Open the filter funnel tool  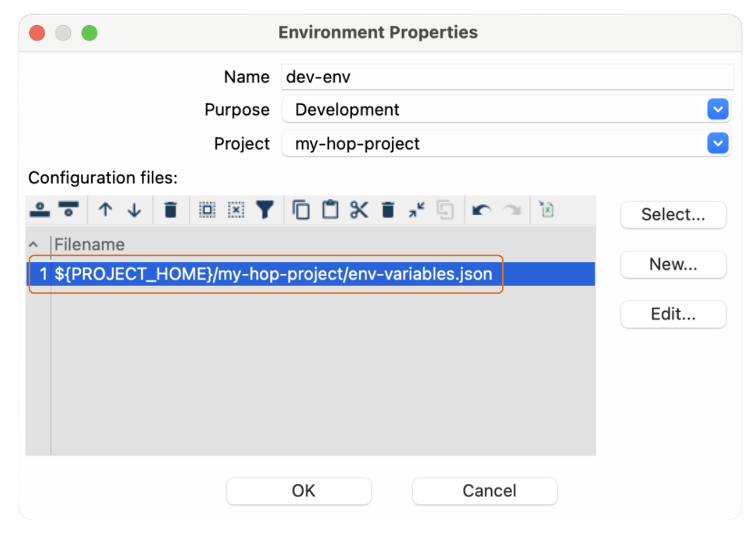click(x=265, y=210)
